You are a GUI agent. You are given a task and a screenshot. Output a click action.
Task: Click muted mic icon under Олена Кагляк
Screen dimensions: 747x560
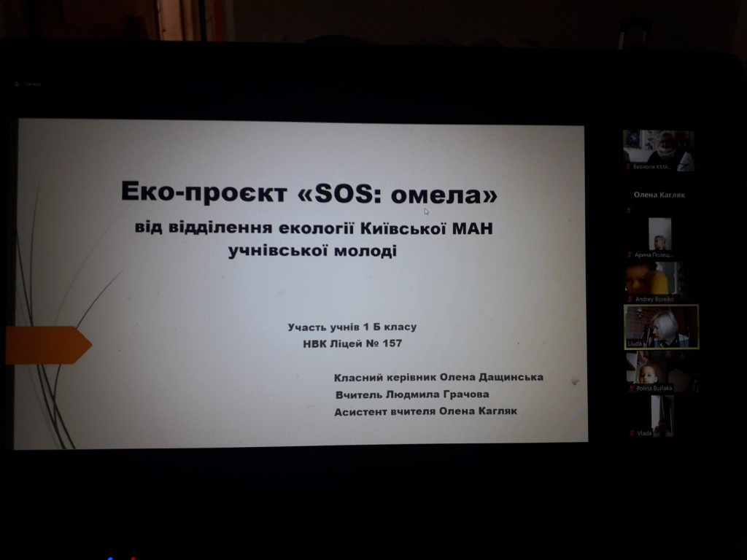629,211
